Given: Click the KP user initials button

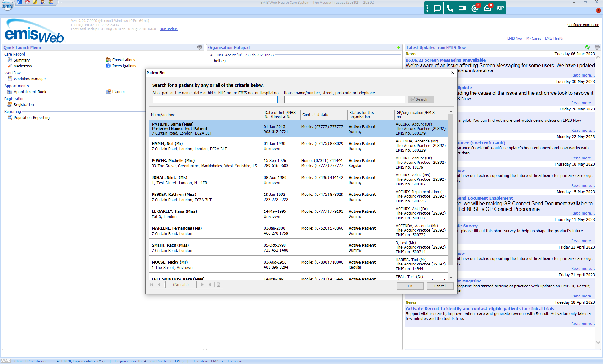Looking at the screenshot, I should click(500, 8).
